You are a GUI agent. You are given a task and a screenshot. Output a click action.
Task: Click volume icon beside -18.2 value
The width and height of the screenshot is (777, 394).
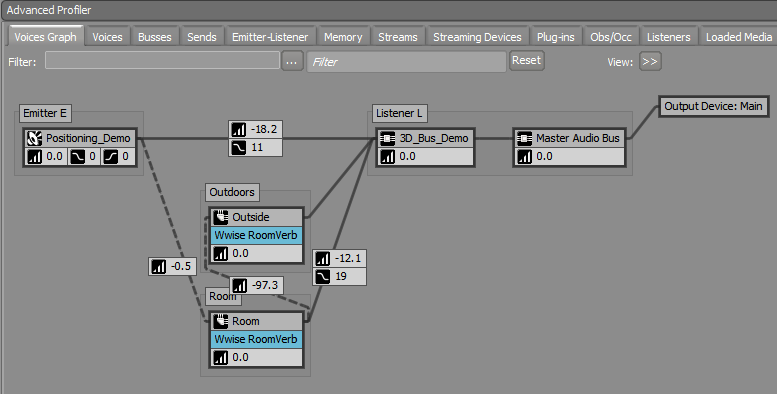239,130
